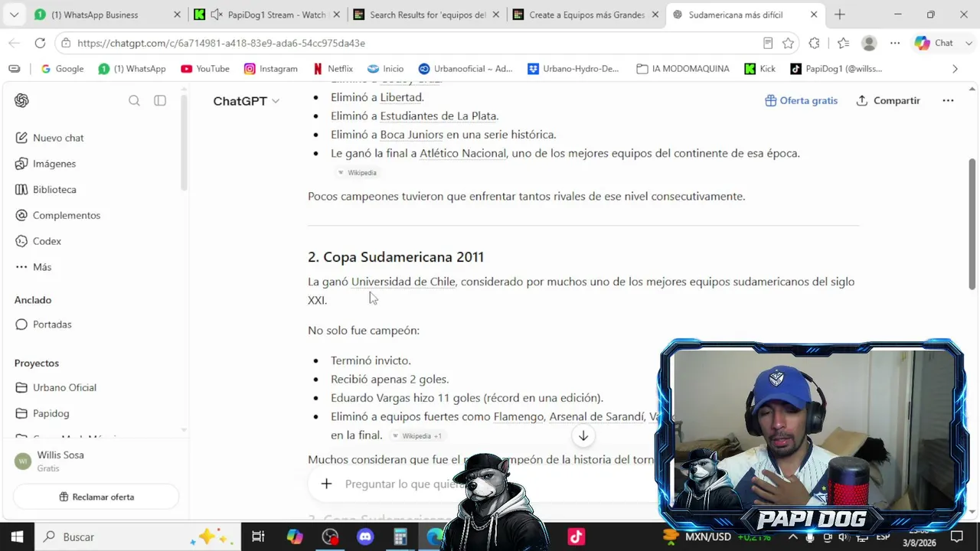
Task: Close the Sudamericana más difícil tab
Action: click(x=814, y=15)
